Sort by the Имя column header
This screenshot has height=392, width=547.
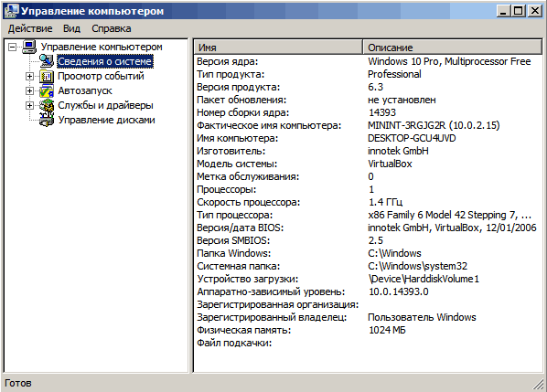coord(278,47)
